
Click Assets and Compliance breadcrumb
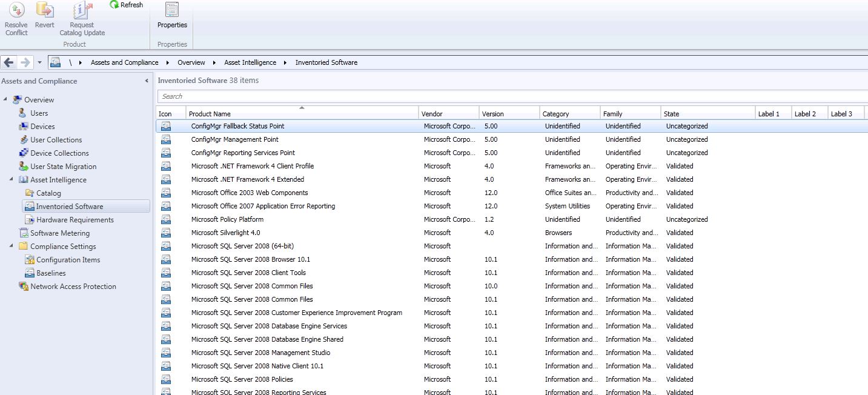[x=125, y=62]
